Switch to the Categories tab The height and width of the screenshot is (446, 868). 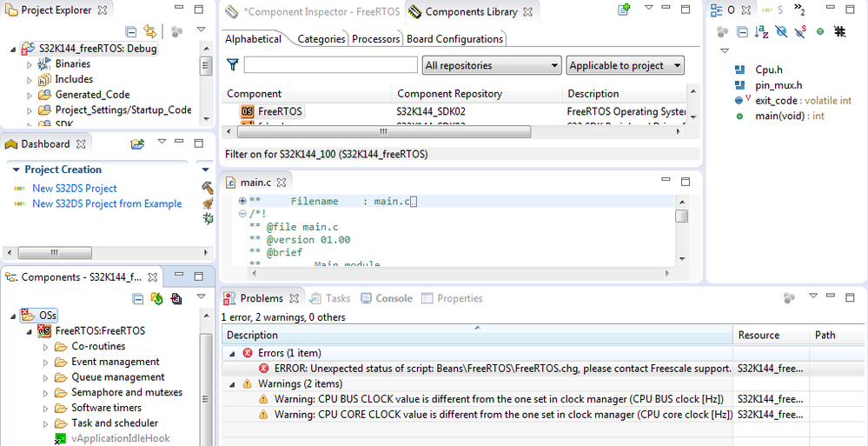321,39
